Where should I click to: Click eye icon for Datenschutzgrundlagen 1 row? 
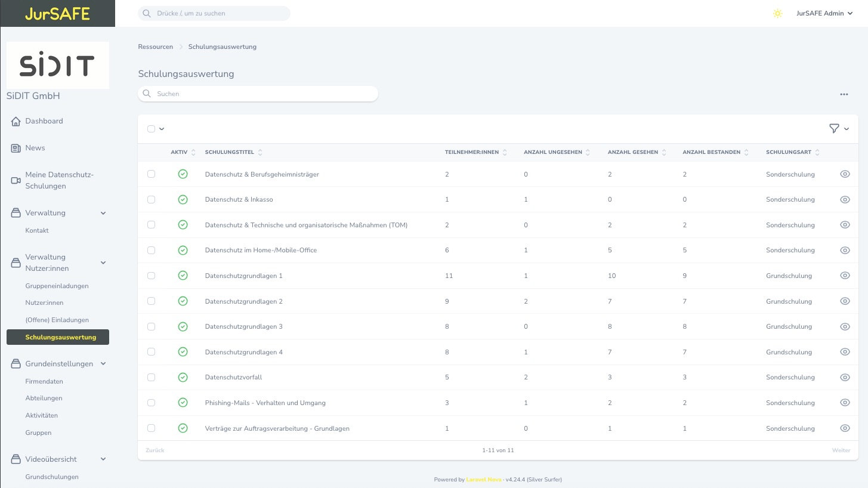click(x=844, y=276)
